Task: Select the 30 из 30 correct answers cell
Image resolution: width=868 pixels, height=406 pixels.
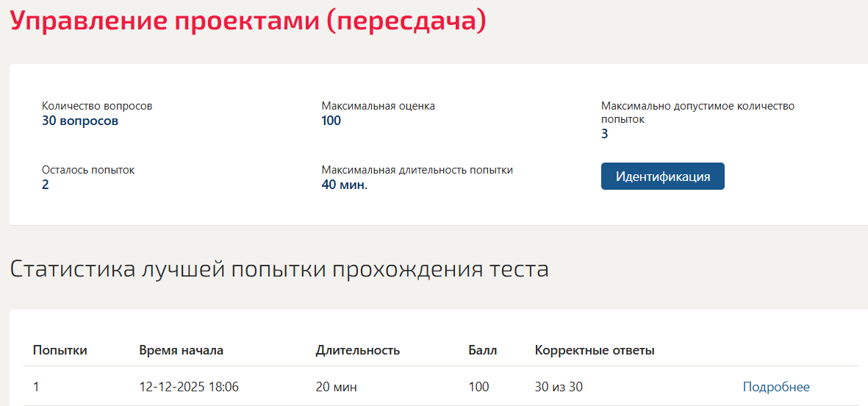Action: (559, 387)
